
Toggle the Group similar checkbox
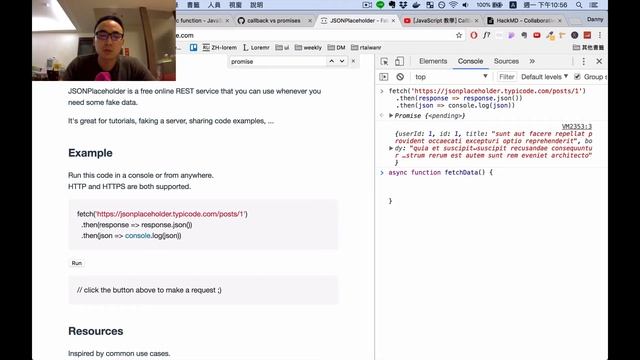pos(577,77)
